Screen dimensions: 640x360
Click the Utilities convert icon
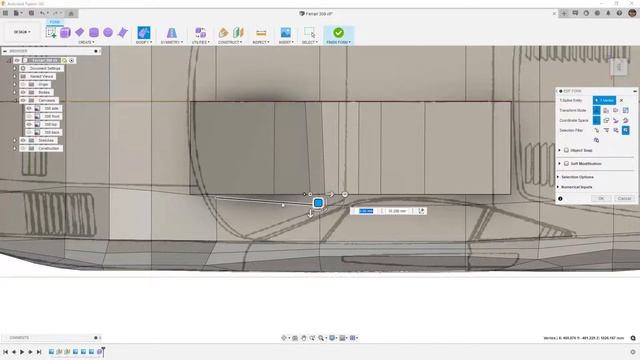(200, 33)
